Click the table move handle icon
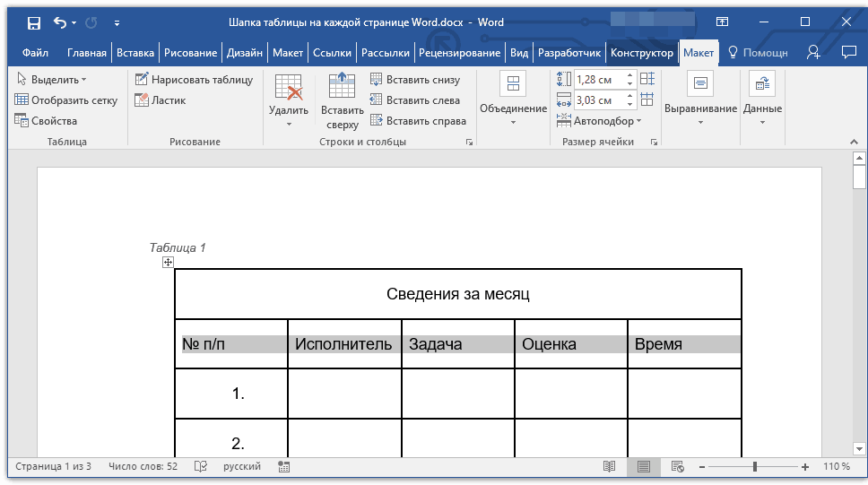868x485 pixels. pos(168,262)
